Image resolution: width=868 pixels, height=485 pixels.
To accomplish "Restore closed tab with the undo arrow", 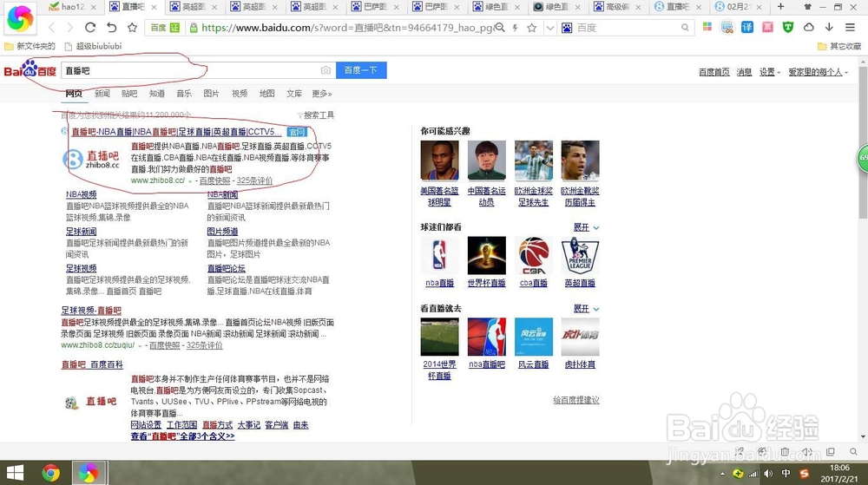I will click(111, 28).
